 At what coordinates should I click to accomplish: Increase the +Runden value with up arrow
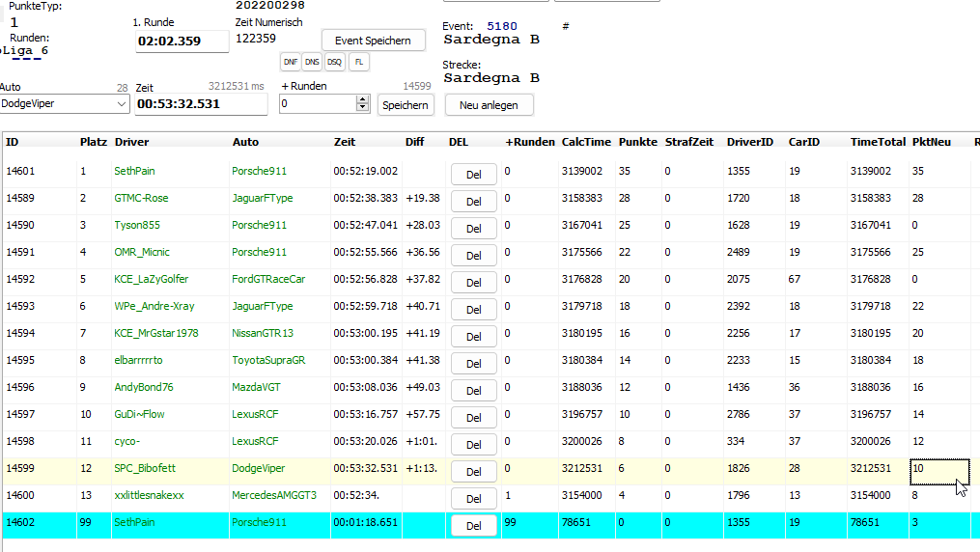pyautogui.click(x=363, y=100)
